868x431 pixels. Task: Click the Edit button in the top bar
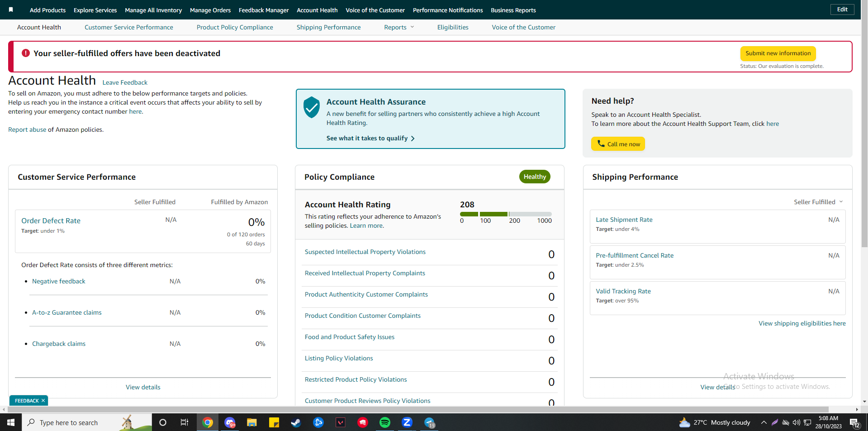pos(842,10)
